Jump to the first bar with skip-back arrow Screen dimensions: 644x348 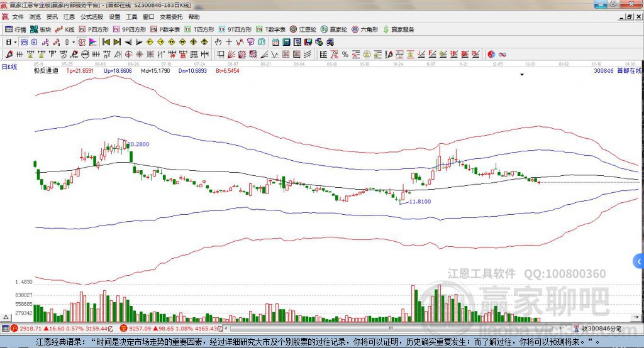coord(106,42)
